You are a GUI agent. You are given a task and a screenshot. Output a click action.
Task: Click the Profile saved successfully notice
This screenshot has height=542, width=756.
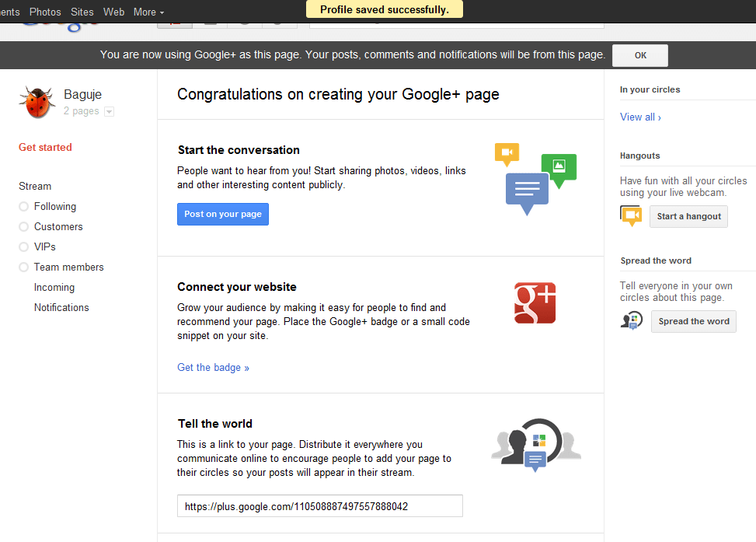pos(385,9)
